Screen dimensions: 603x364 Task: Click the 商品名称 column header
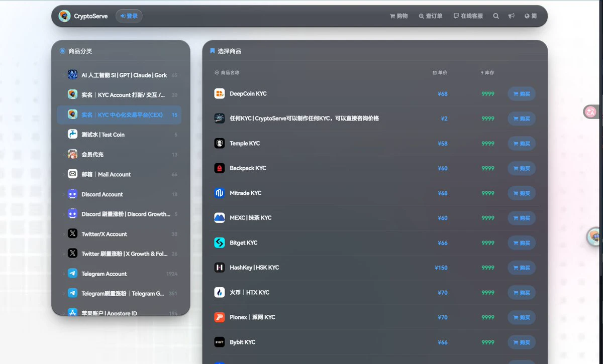[227, 73]
